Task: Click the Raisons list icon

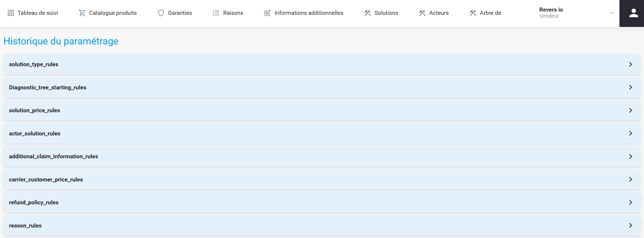Action: point(216,13)
